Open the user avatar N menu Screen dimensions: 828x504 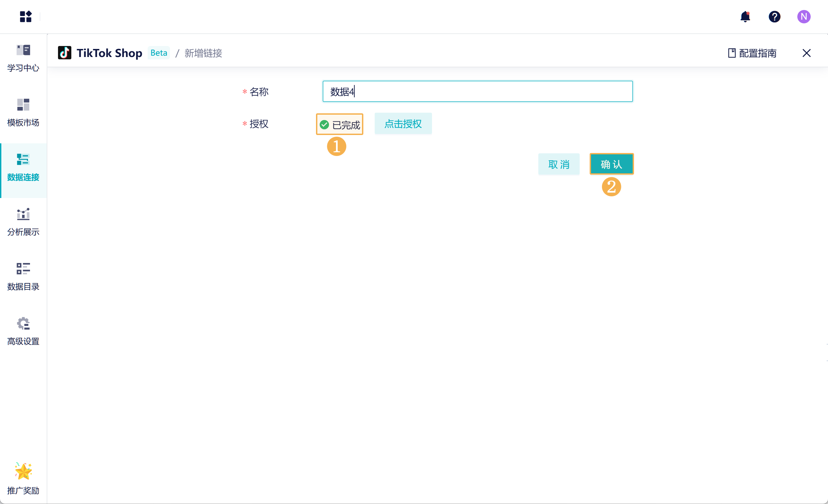[803, 16]
